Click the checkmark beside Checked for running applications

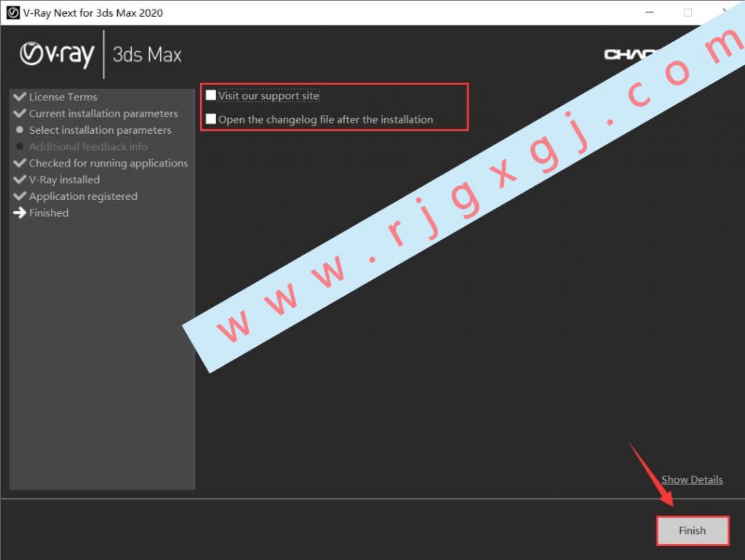point(20,163)
